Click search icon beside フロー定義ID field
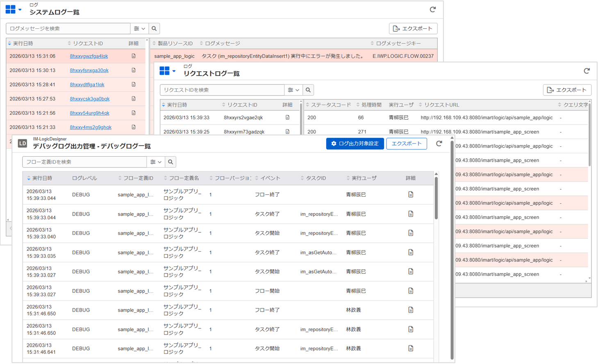This screenshot has width=598, height=364. [171, 162]
